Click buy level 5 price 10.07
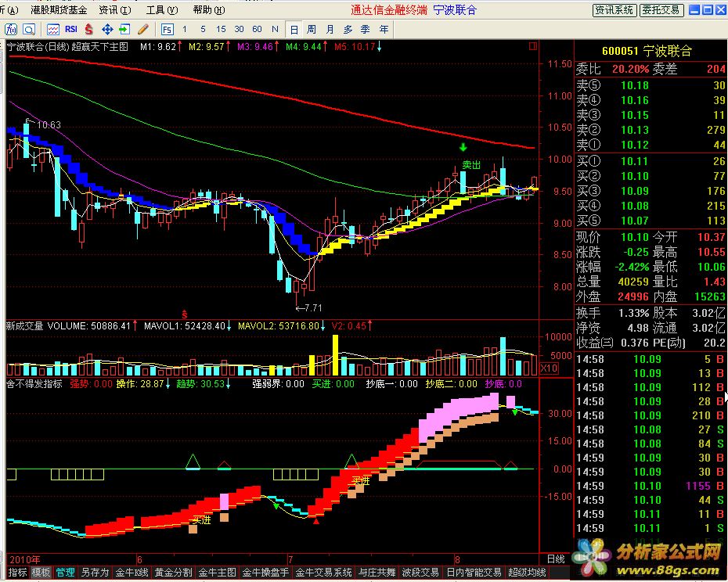Viewport: 728px width, 582px height. pos(635,221)
